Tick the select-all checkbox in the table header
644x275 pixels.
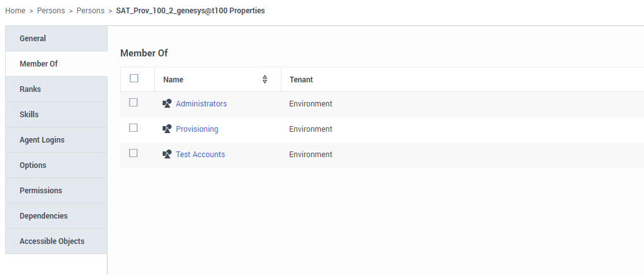[x=134, y=78]
